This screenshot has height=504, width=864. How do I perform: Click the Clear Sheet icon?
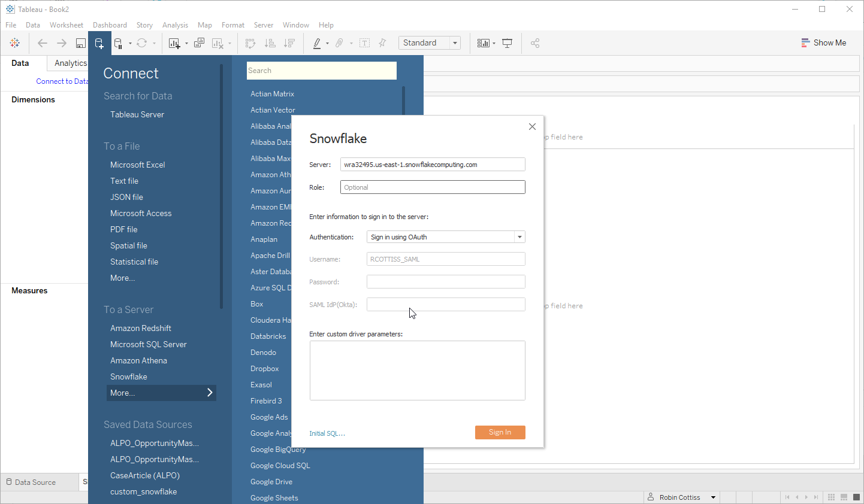click(x=218, y=43)
